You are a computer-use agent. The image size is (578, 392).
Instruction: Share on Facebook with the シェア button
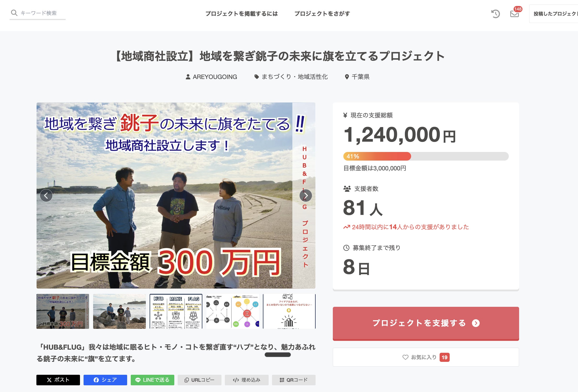pyautogui.click(x=105, y=380)
